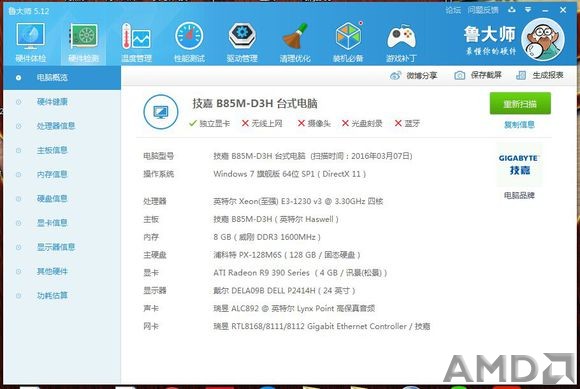Click the DELL P2414H monitor value

click(x=284, y=291)
